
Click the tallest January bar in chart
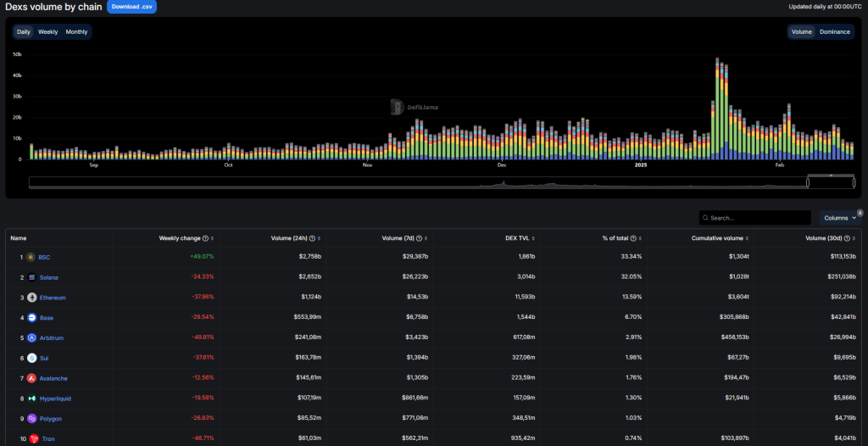(717, 109)
